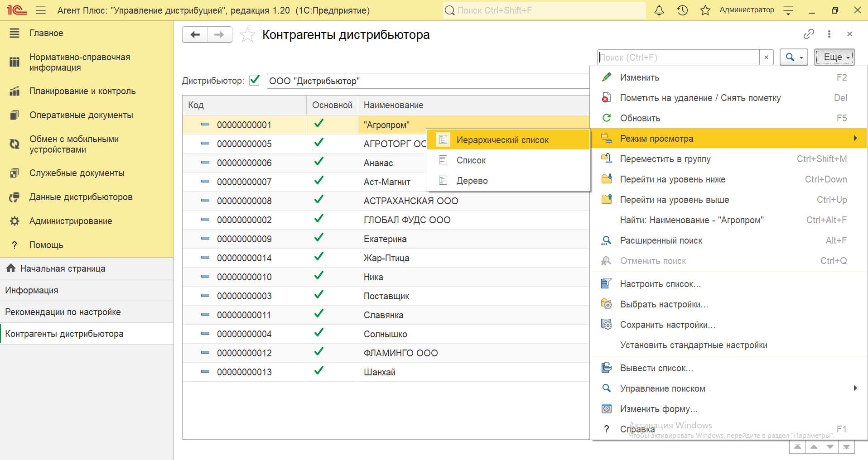Open Нормативно-справочная информация section

point(87,62)
